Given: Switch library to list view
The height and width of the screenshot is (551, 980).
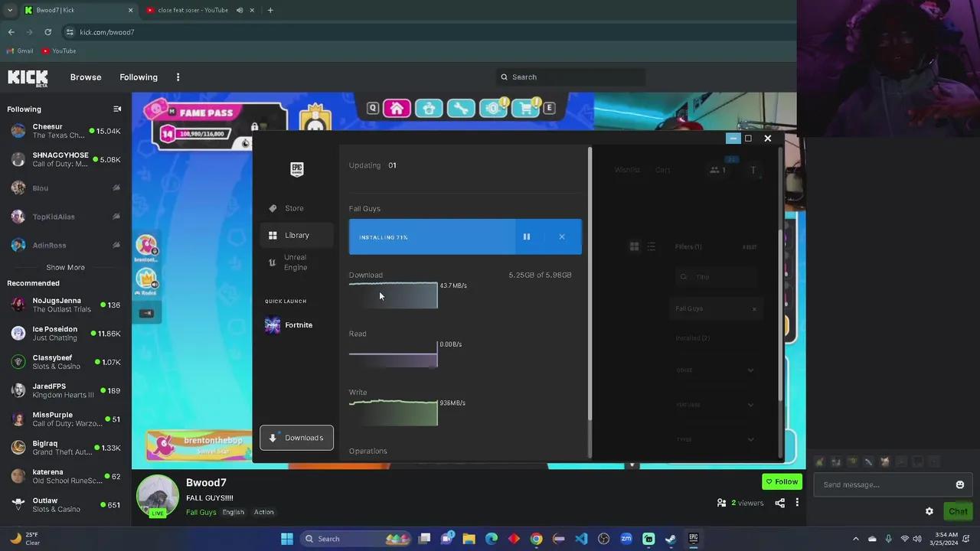Looking at the screenshot, I should [x=651, y=246].
